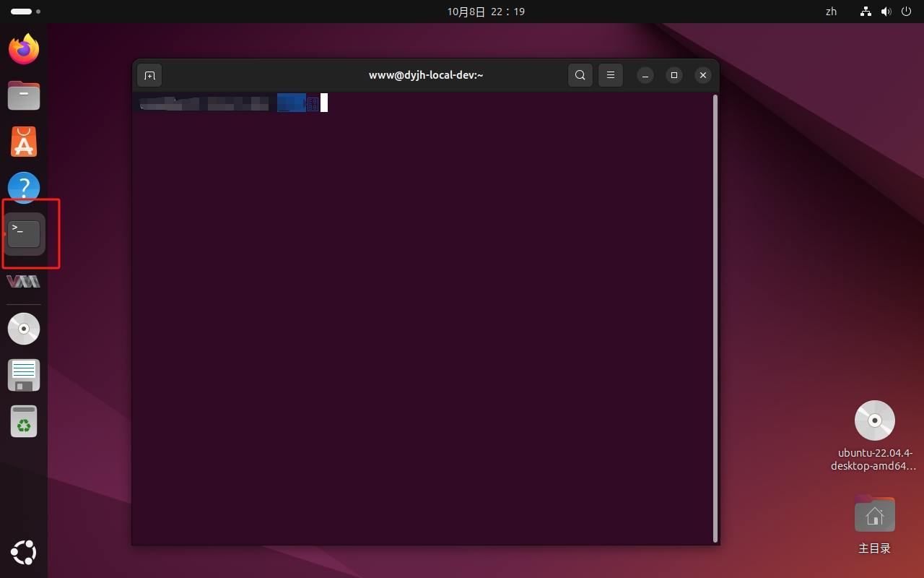Click the terminal search button
The image size is (924, 578).
pyautogui.click(x=580, y=75)
